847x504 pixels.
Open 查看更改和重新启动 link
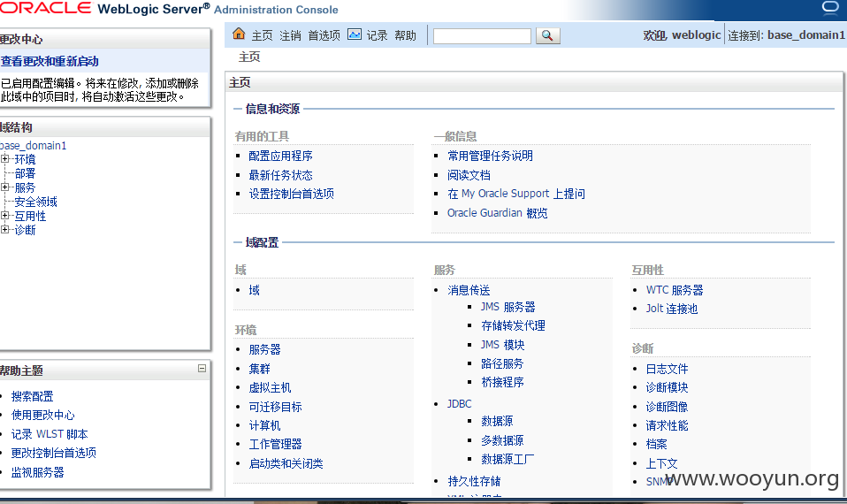click(50, 61)
